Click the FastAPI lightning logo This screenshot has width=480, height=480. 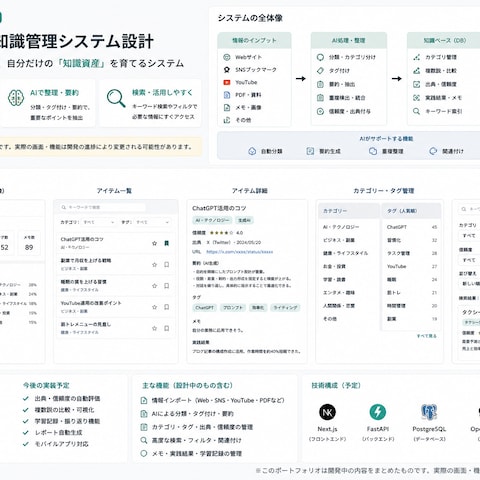(378, 412)
